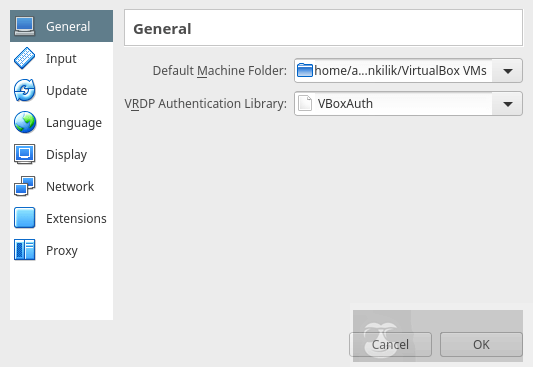Click the Update refresh arrows icon
Image resolution: width=533 pixels, height=367 pixels.
[x=24, y=90]
